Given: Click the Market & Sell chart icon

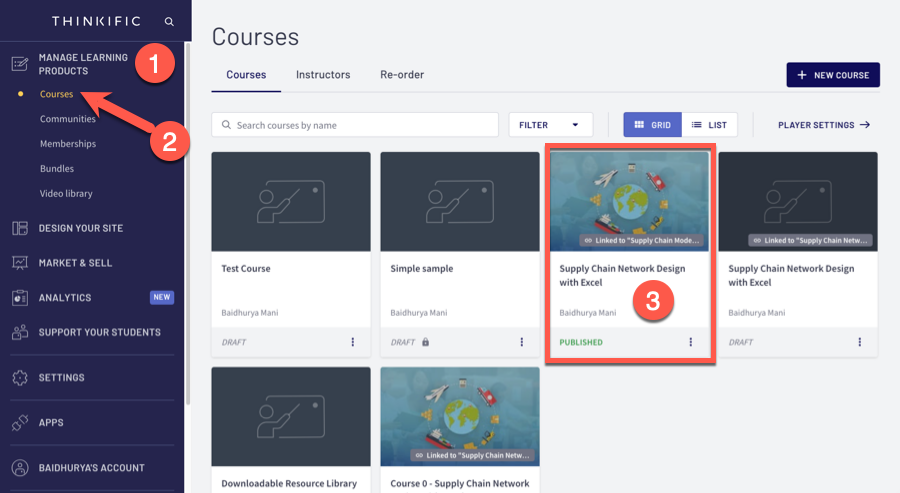Looking at the screenshot, I should [x=19, y=263].
